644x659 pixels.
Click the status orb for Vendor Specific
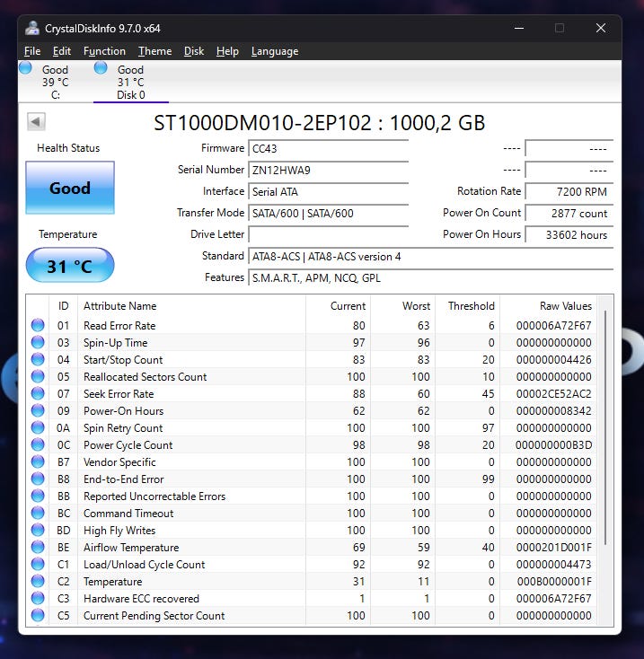[38, 461]
